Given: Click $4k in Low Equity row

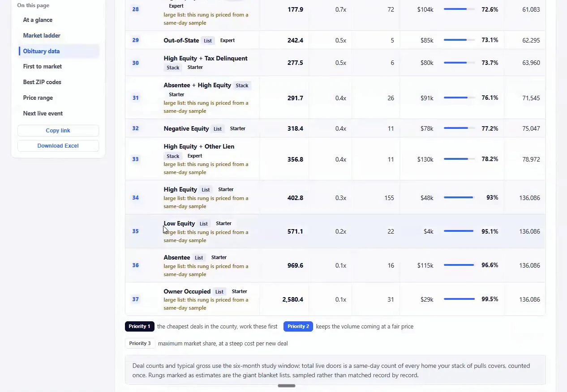Looking at the screenshot, I should (x=429, y=232).
